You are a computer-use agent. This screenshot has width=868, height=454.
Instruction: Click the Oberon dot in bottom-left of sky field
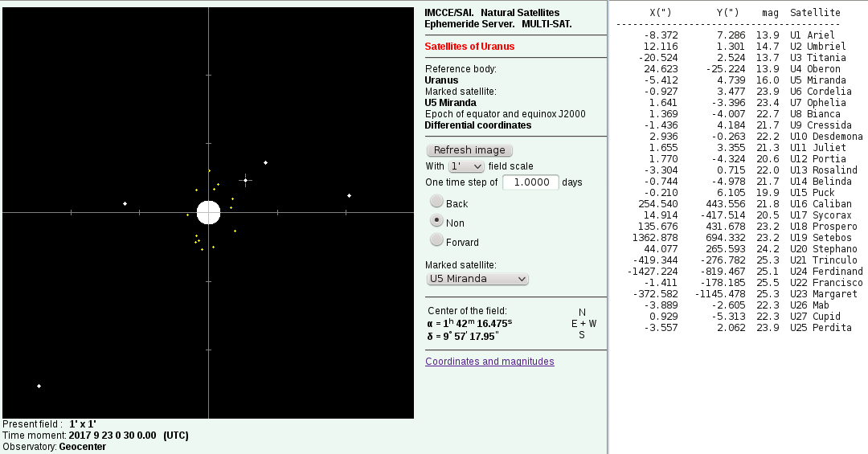pos(39,387)
